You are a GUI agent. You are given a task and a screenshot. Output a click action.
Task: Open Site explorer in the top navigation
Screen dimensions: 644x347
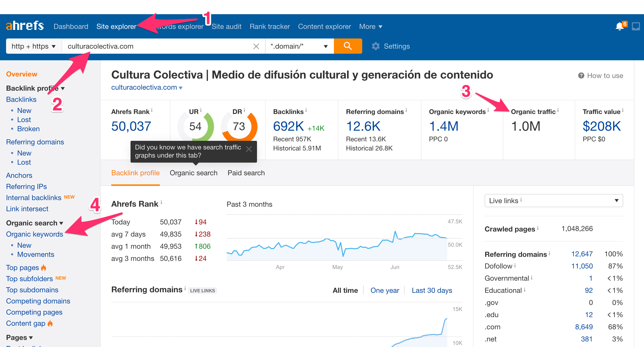coord(116,26)
